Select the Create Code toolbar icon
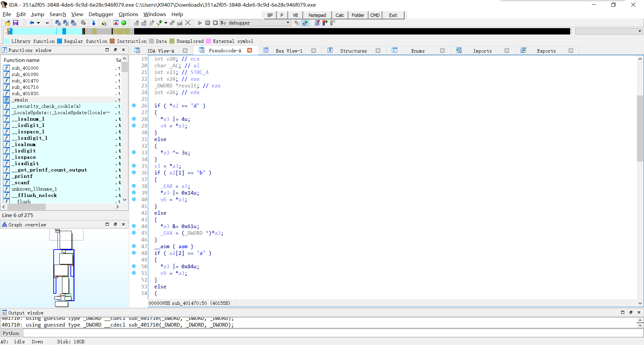 (x=136, y=23)
